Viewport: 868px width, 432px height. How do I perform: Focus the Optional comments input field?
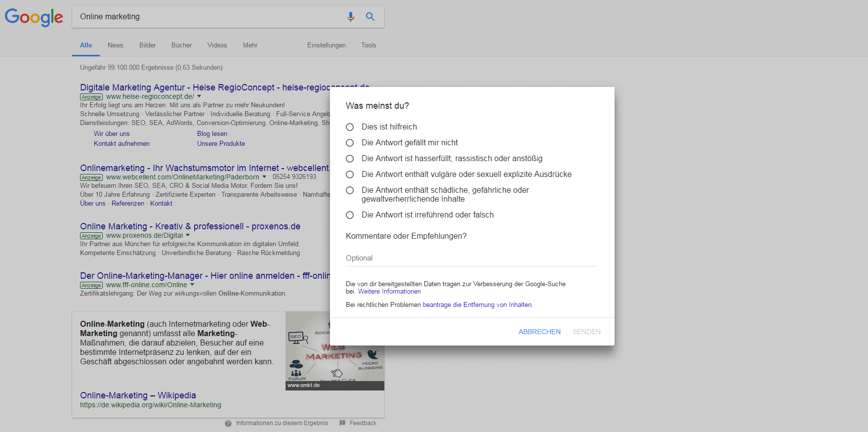point(471,258)
